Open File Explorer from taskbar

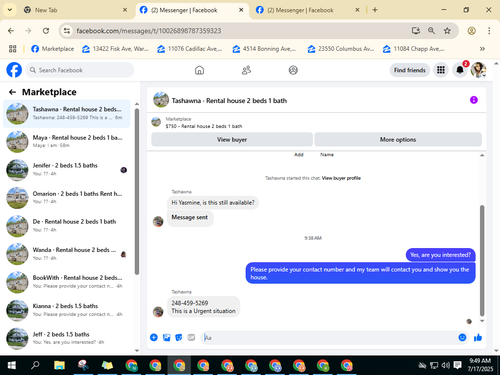(59, 365)
